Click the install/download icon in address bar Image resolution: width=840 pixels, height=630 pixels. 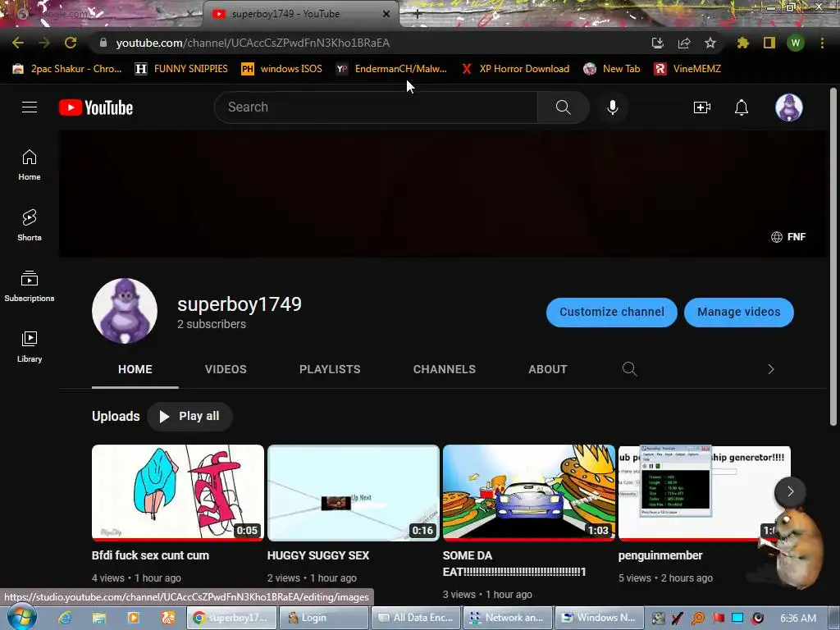657,43
